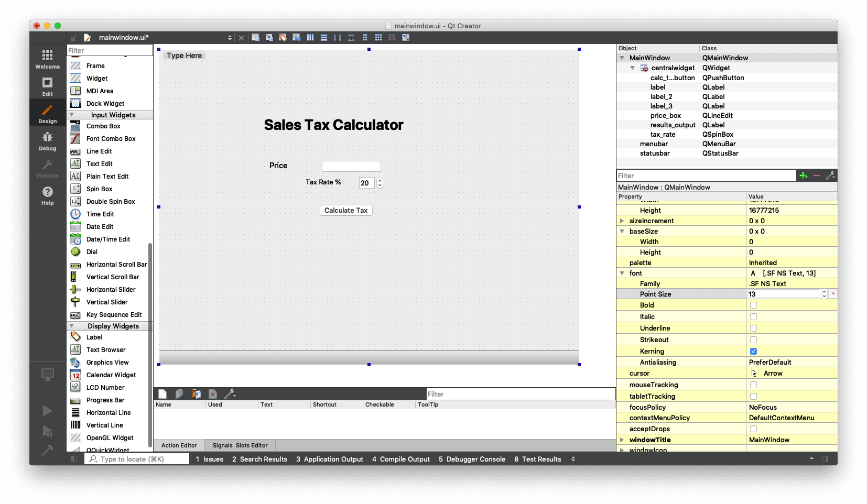The image size is (867, 504).
Task: Select Design mode in sidebar
Action: (x=47, y=114)
